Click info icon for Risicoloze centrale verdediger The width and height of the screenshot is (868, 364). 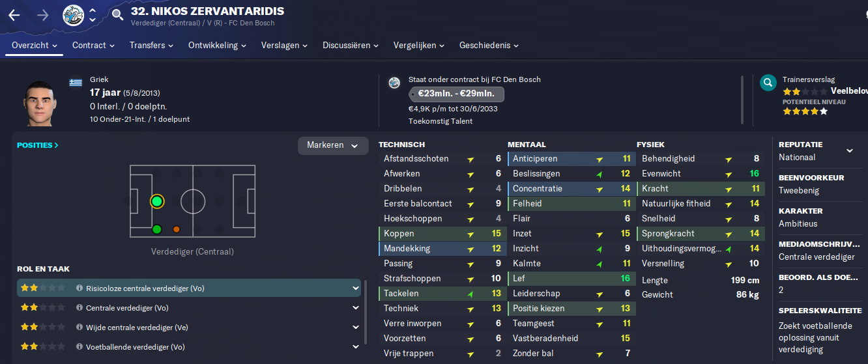pos(80,288)
